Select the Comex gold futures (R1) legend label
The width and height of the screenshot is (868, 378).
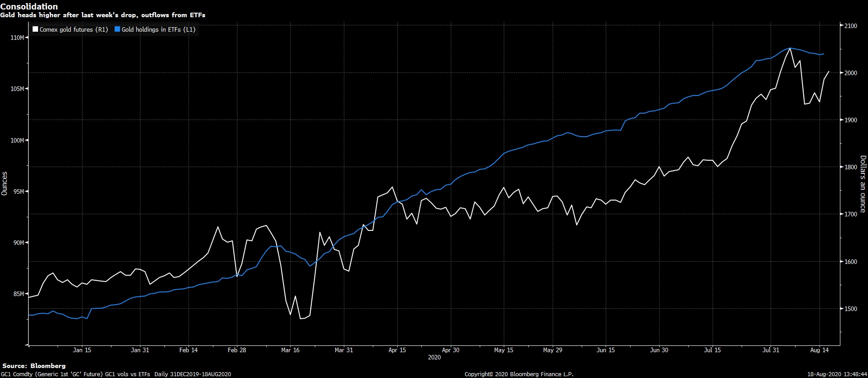[74, 29]
